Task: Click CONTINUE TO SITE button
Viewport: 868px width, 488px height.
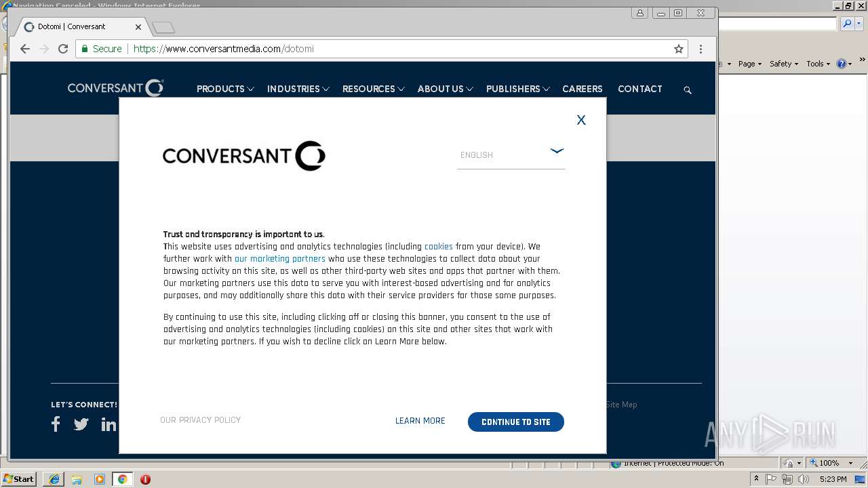Action: coord(516,422)
